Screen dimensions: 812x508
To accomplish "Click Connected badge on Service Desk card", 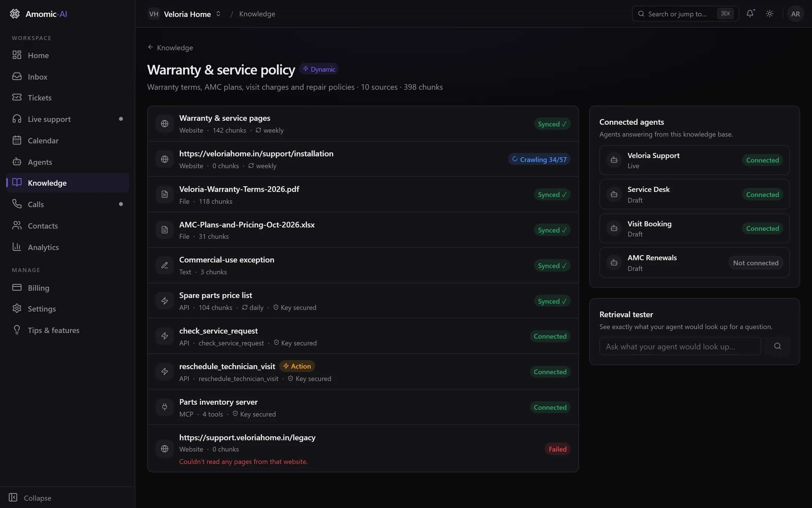I will tap(762, 195).
